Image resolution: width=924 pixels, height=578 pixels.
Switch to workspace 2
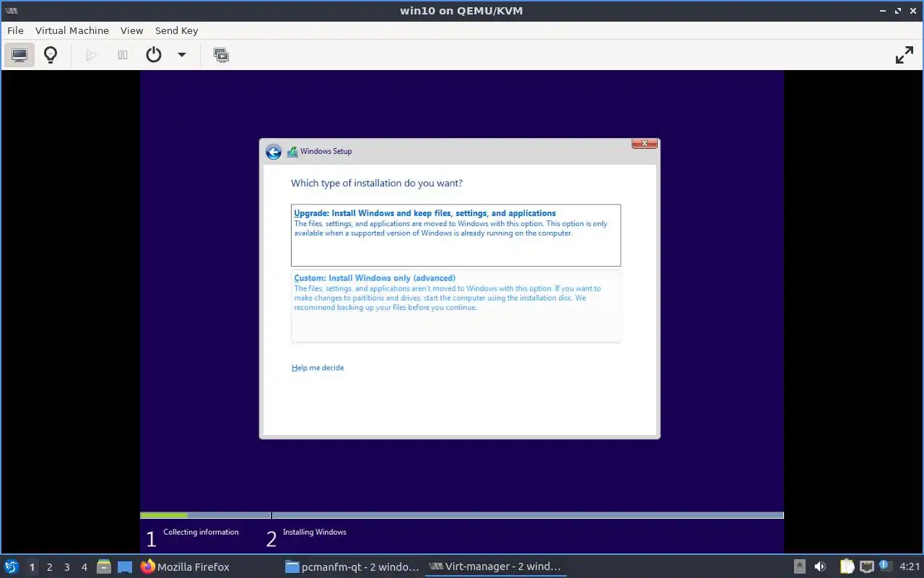click(x=50, y=567)
